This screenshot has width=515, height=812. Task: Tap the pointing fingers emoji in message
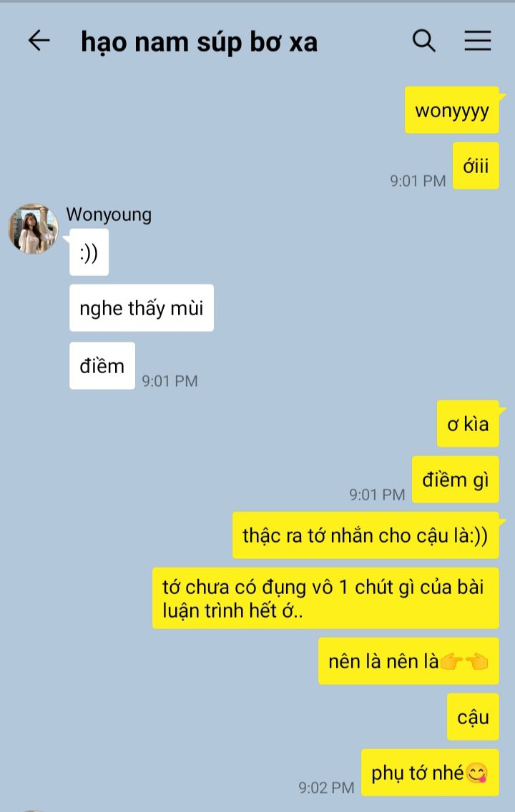(x=464, y=661)
